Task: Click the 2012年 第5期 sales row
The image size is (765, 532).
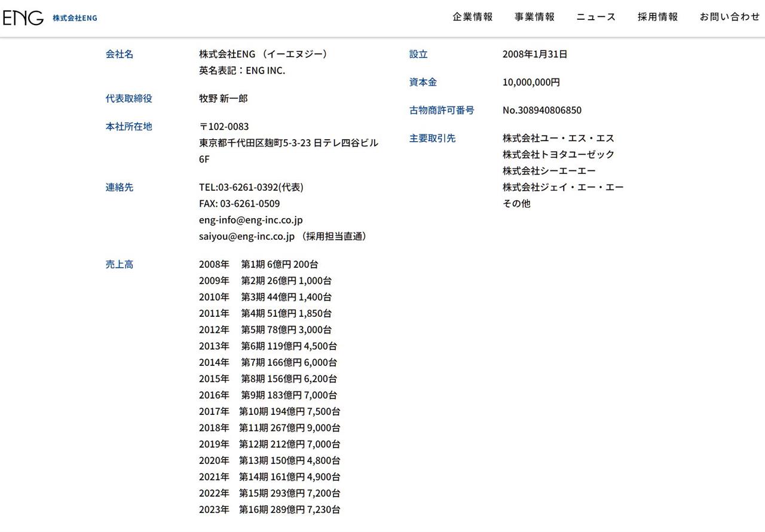Action: (x=265, y=329)
